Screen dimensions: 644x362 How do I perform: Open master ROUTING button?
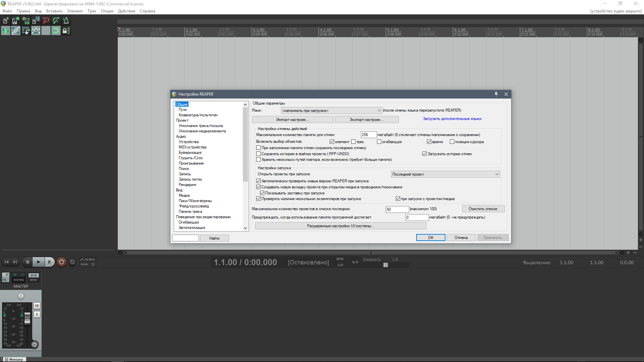19,277
